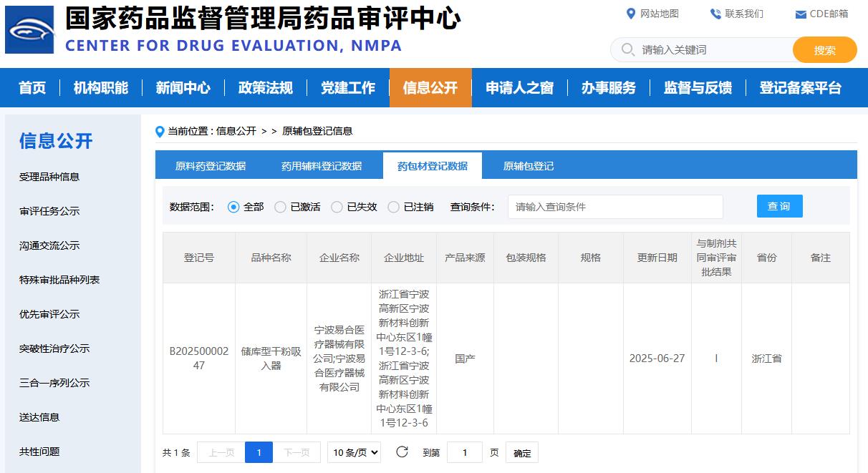Viewport: 868px width, 473px height.
Task: Click the 上一页 pagination button
Action: tap(221, 452)
